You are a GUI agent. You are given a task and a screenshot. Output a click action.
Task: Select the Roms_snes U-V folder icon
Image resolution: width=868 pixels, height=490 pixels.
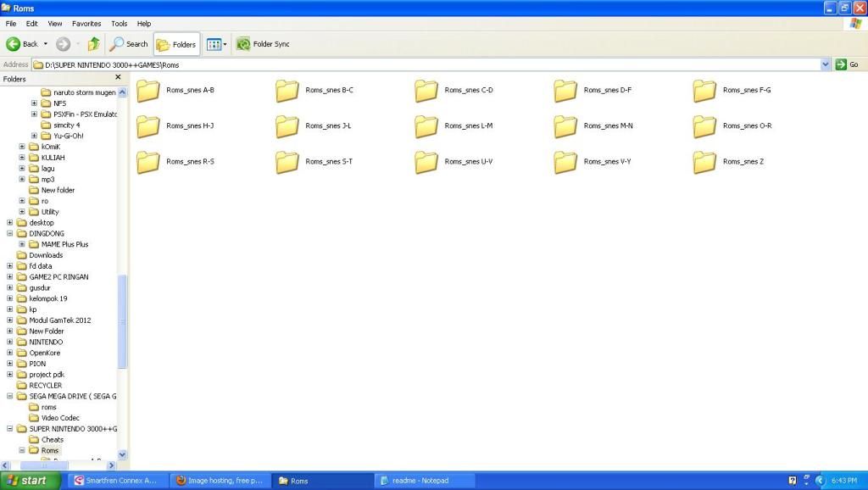(x=426, y=163)
